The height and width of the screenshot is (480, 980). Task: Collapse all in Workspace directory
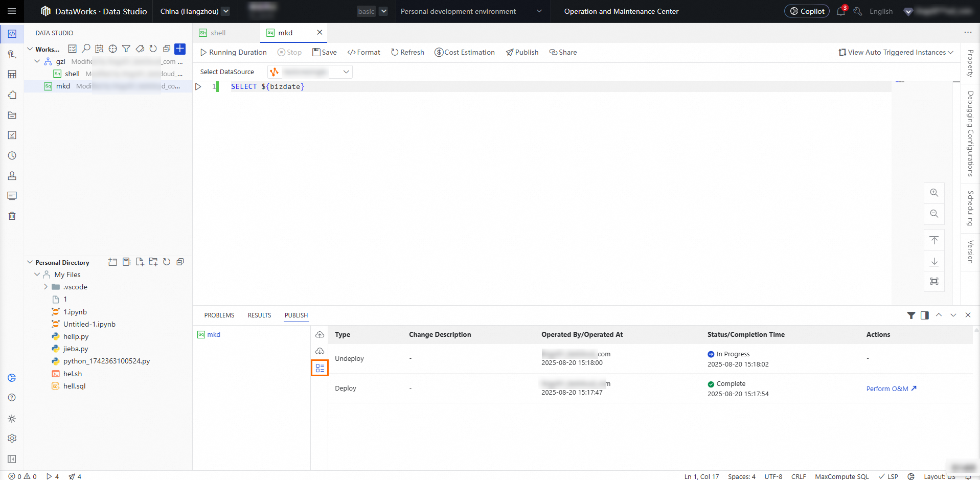pyautogui.click(x=166, y=49)
